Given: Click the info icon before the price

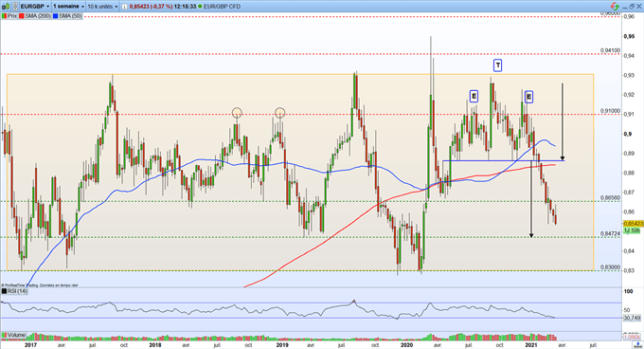Looking at the screenshot, I should (x=124, y=7).
